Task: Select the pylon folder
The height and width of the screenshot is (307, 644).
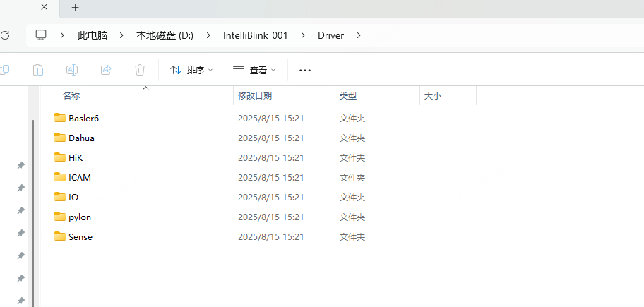Action: 79,217
